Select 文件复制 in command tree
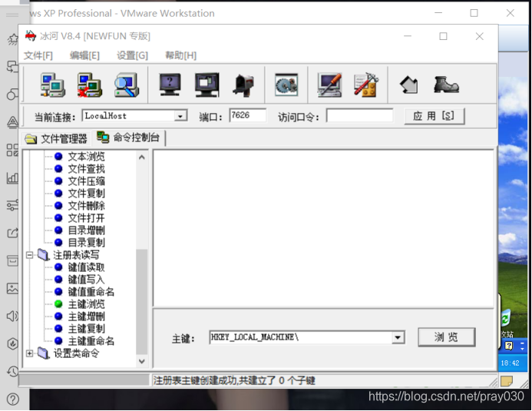532x411 pixels. 86,193
